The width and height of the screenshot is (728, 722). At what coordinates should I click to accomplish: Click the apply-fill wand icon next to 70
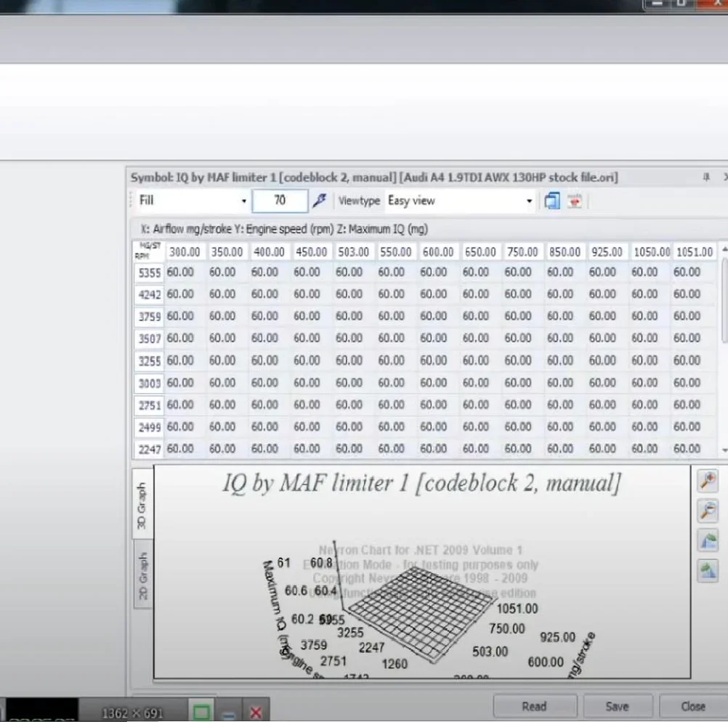[x=318, y=201]
